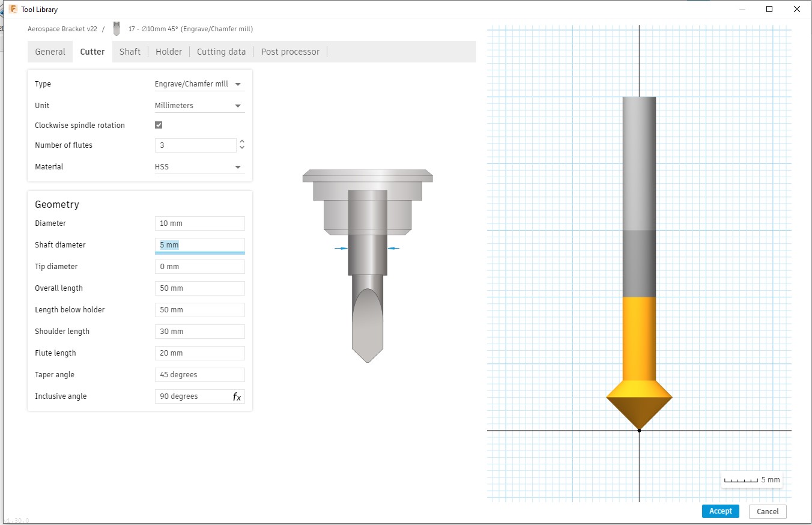
Task: Open the Type dropdown
Action: point(199,84)
